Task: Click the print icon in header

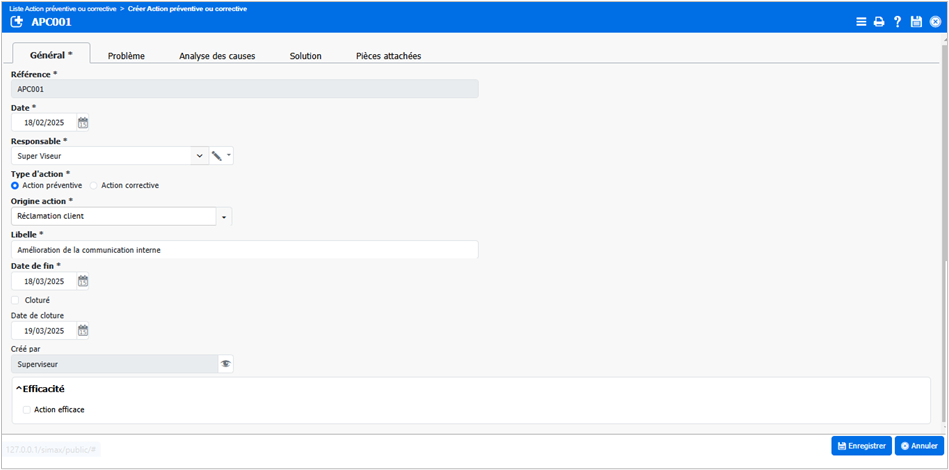Action: coord(879,21)
